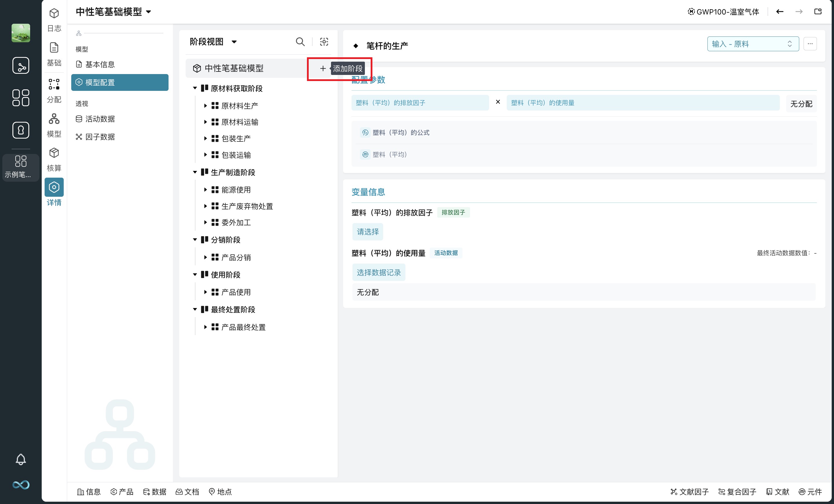Click the focus target icon beside search

tap(324, 42)
